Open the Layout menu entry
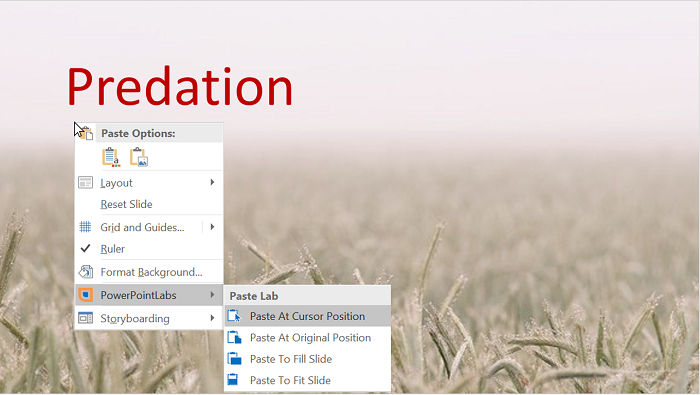 coord(149,183)
